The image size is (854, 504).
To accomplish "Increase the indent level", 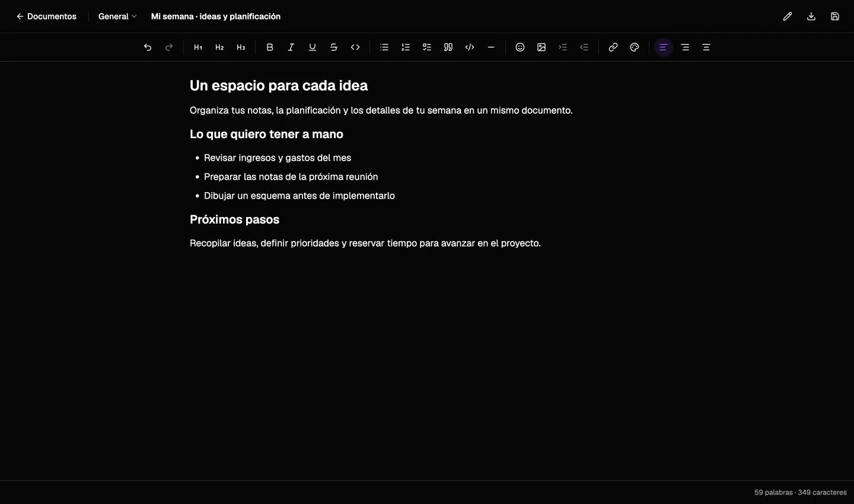I will click(x=563, y=47).
